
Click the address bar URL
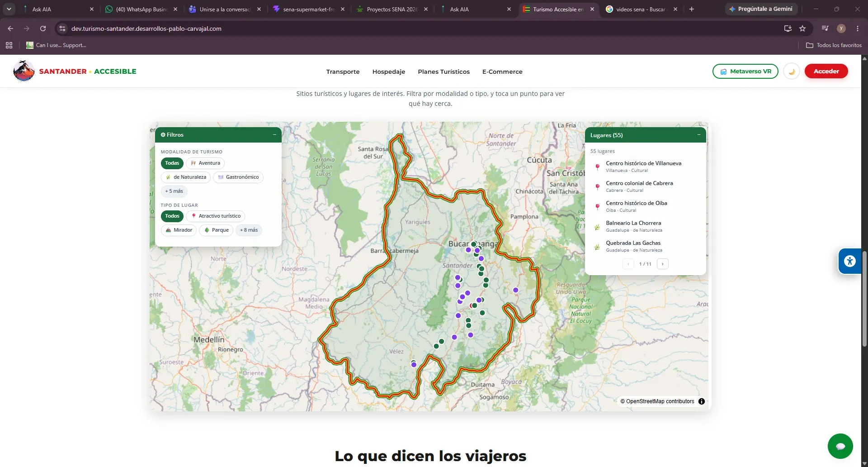tap(146, 29)
